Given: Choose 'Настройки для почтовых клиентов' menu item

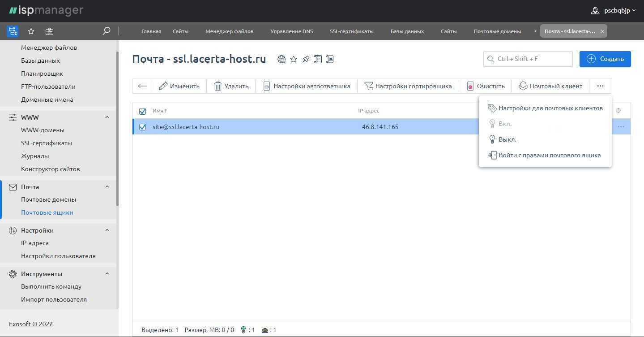Looking at the screenshot, I should pos(550,108).
